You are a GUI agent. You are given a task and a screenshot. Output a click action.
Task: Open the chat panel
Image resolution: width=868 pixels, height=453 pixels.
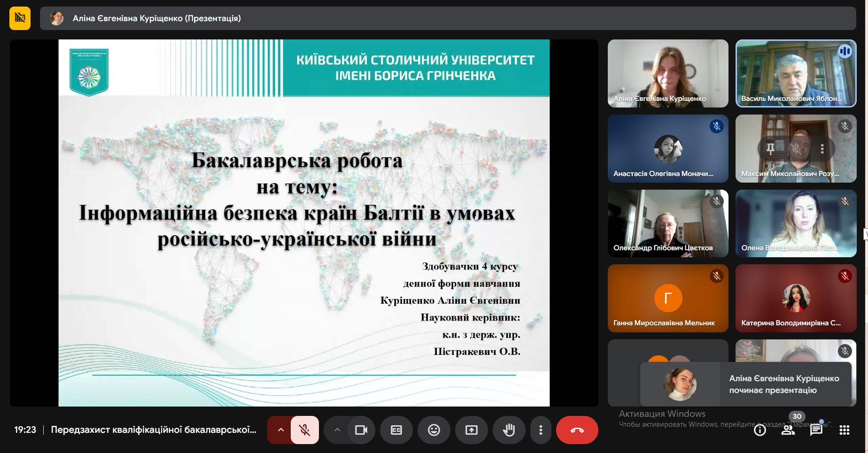[x=816, y=430]
